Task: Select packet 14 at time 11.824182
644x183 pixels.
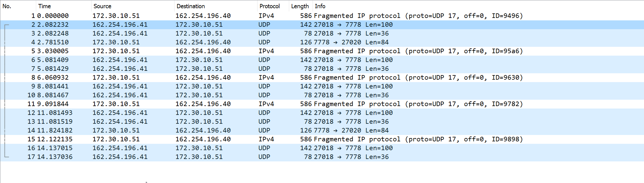Action: click(322, 130)
